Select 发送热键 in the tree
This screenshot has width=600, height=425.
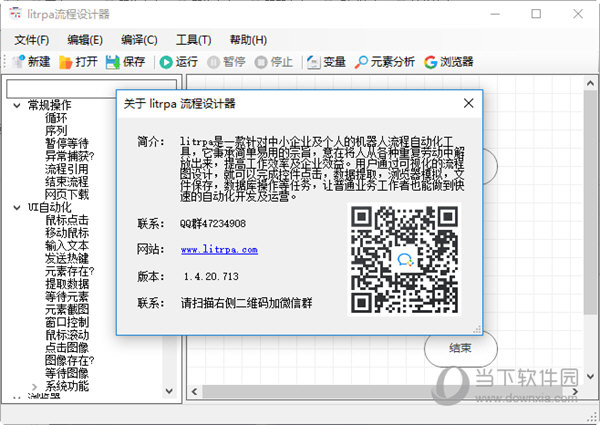tap(67, 258)
